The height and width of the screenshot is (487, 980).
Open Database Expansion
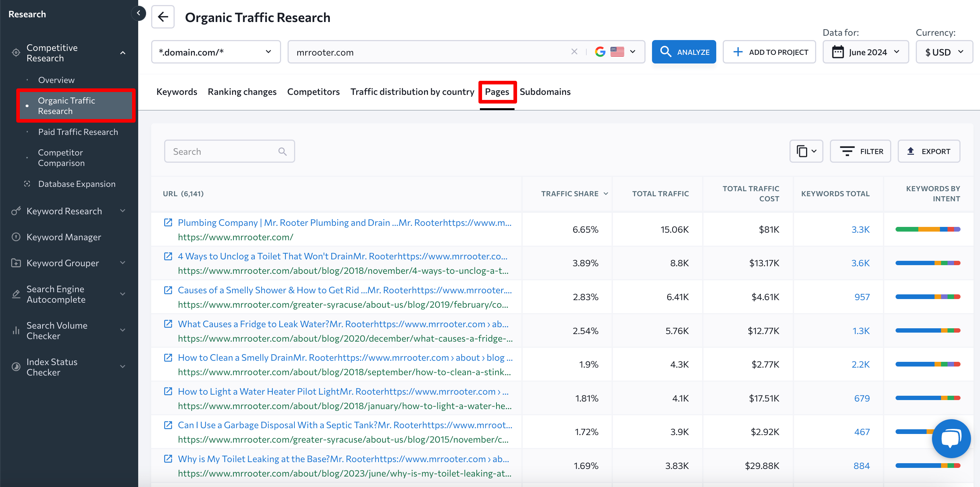coord(77,184)
